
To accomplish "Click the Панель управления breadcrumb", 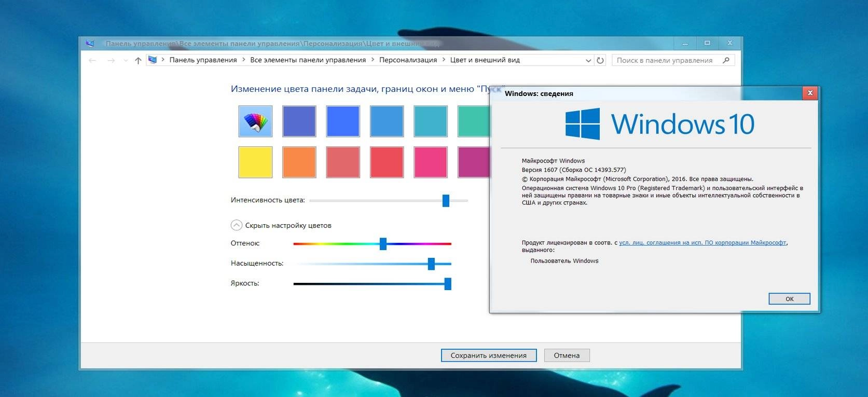I will click(x=203, y=60).
